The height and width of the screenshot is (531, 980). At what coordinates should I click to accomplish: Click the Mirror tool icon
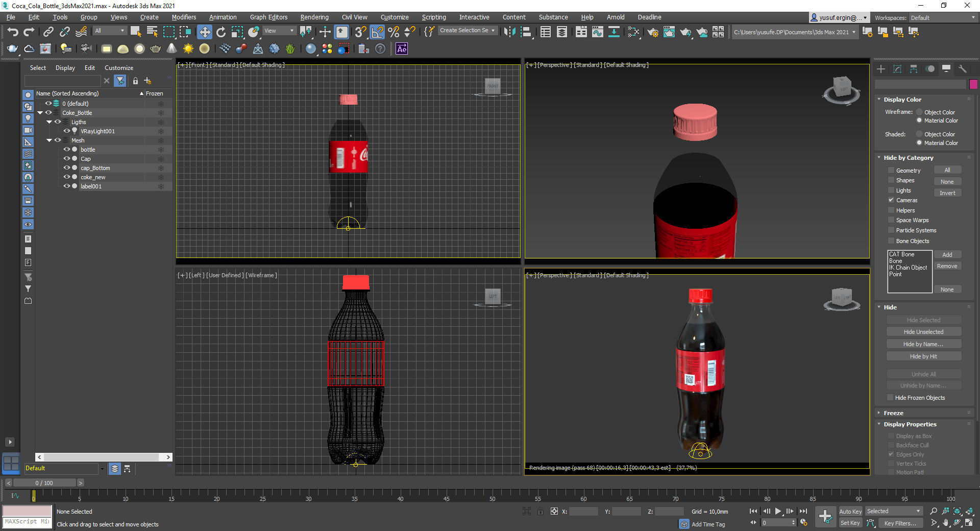(509, 32)
